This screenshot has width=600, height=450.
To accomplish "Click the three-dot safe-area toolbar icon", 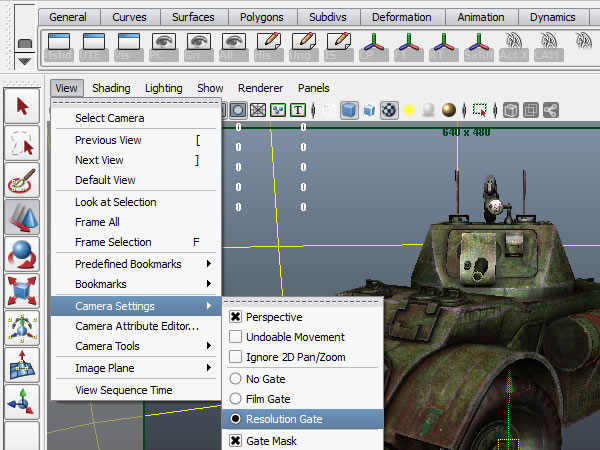I will point(278,111).
